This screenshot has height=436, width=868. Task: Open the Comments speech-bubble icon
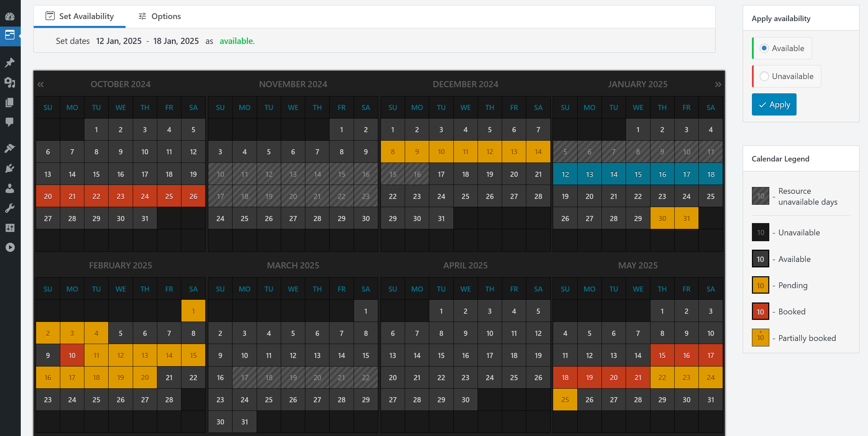tap(10, 122)
